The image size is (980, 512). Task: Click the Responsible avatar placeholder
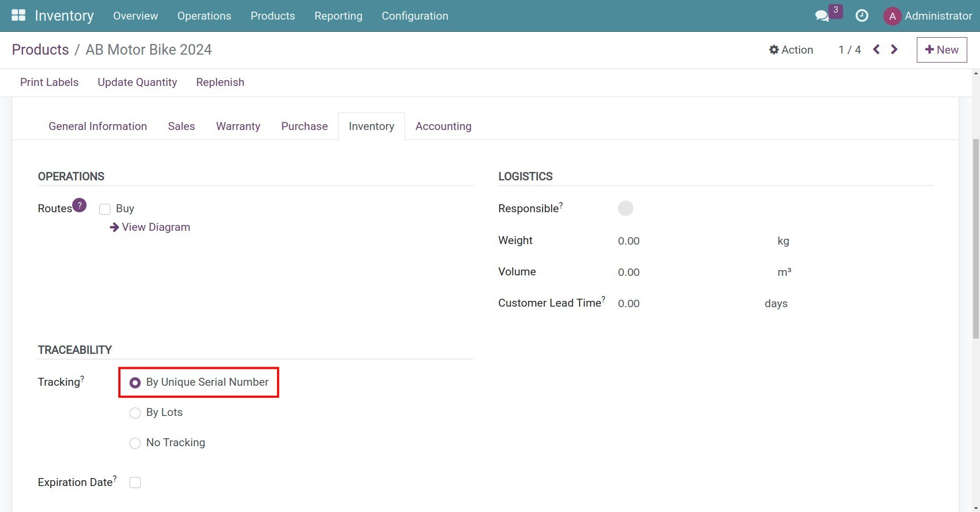click(x=625, y=209)
